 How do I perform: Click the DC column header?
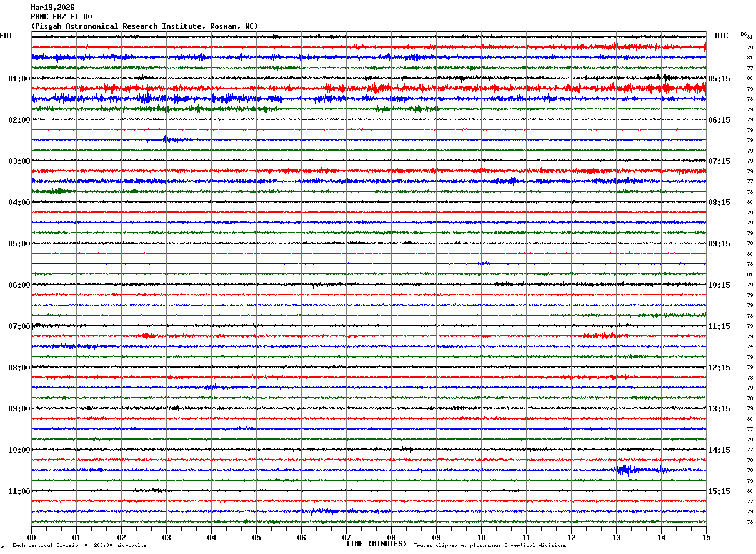point(744,34)
